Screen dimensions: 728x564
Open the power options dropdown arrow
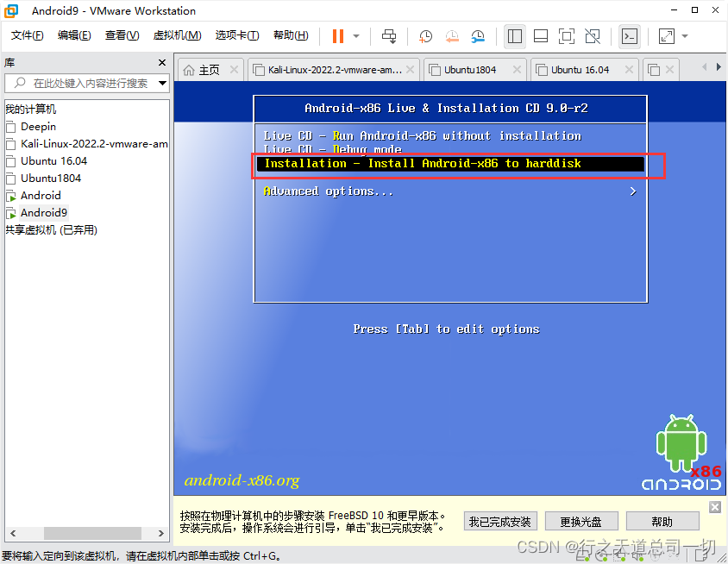356,36
